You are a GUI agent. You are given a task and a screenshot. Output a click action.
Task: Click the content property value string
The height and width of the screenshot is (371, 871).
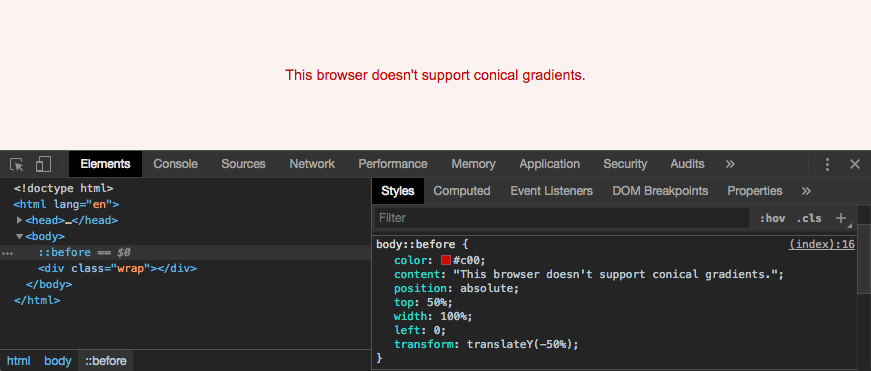(x=615, y=274)
